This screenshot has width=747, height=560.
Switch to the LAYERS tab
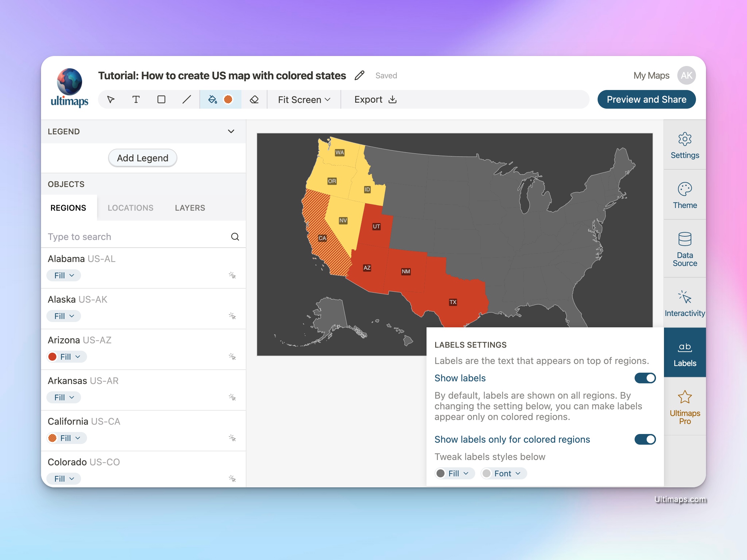point(189,207)
